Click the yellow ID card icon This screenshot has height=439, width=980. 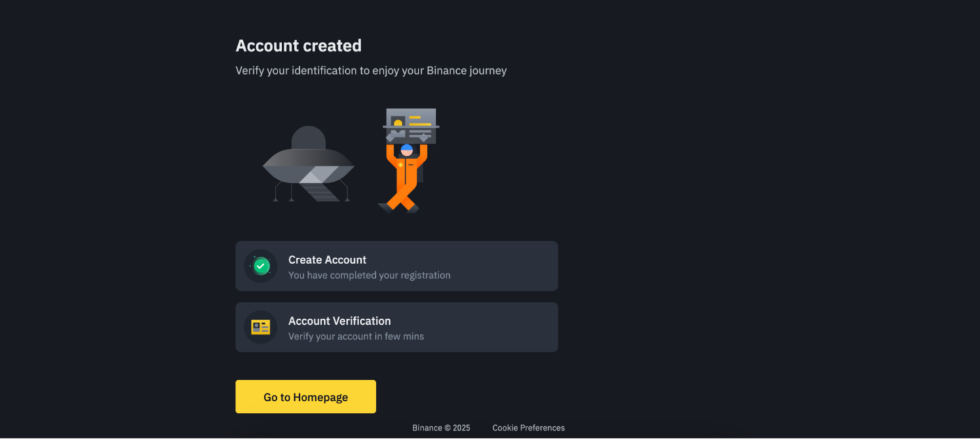[x=260, y=327]
